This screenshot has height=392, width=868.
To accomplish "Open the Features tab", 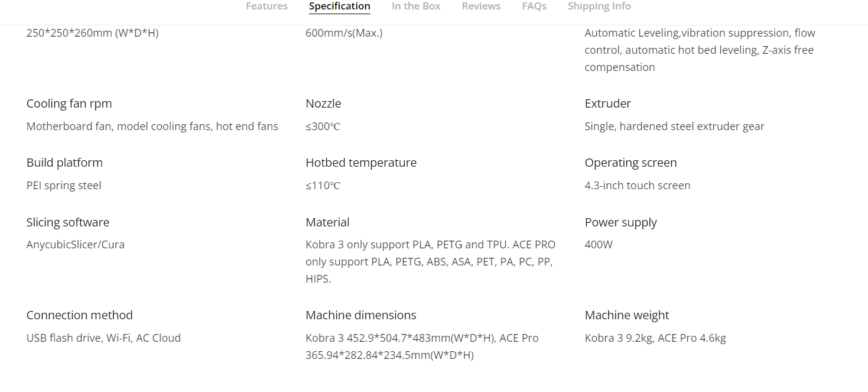I will (266, 7).
